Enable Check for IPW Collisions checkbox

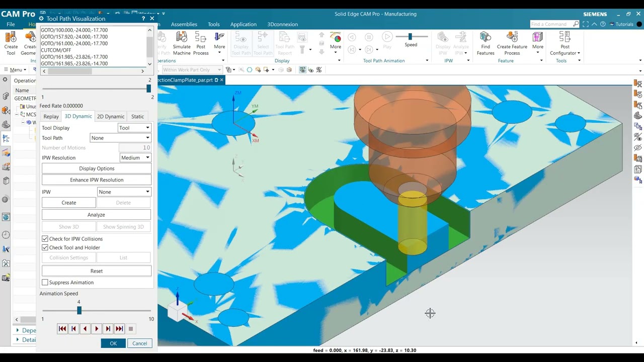coord(45,239)
